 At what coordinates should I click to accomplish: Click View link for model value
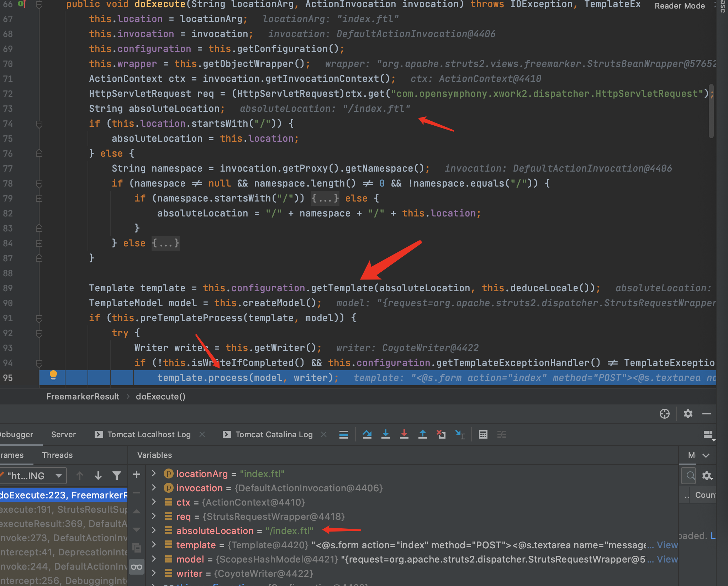pyautogui.click(x=667, y=559)
